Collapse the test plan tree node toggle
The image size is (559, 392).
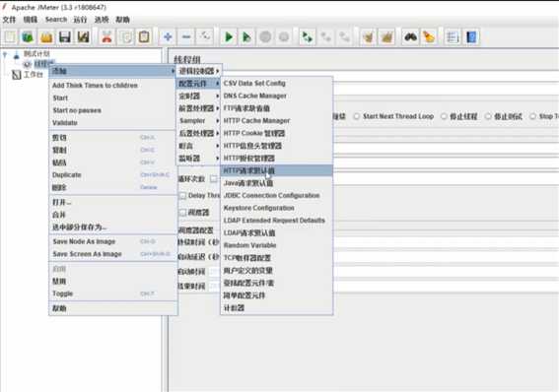click(x=5, y=54)
